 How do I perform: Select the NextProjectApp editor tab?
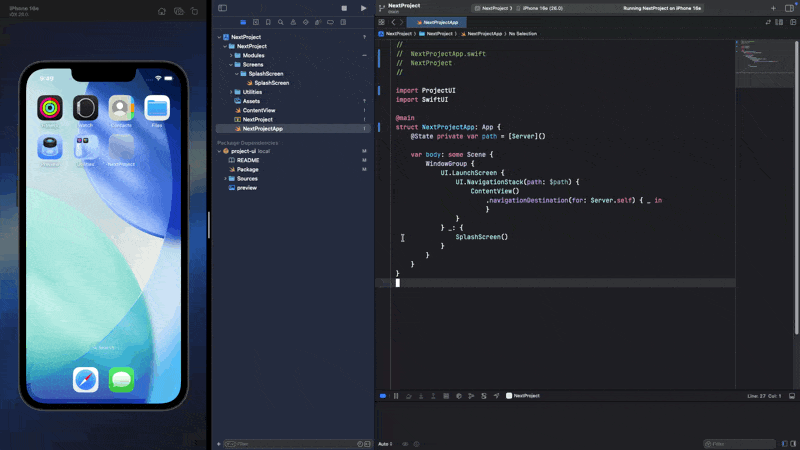pos(437,21)
